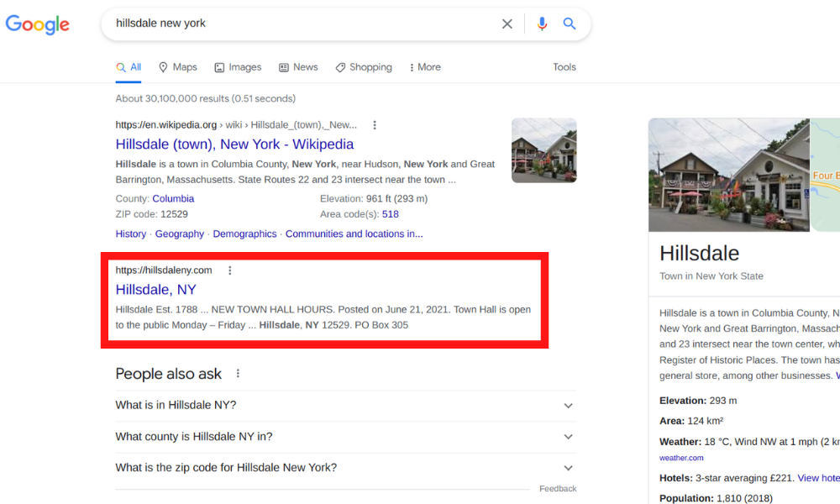Open the Demographics sitelink
This screenshot has height=504, width=840.
pyautogui.click(x=244, y=234)
